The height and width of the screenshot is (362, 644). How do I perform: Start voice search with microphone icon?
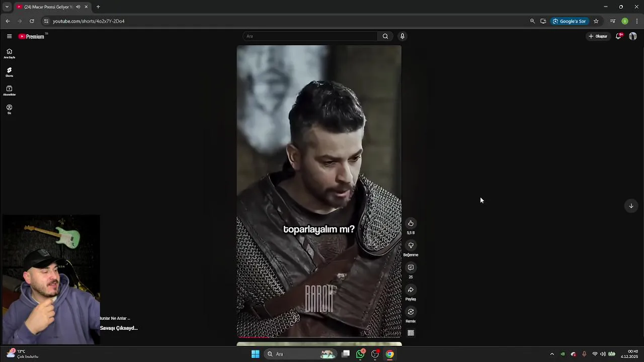(x=402, y=36)
